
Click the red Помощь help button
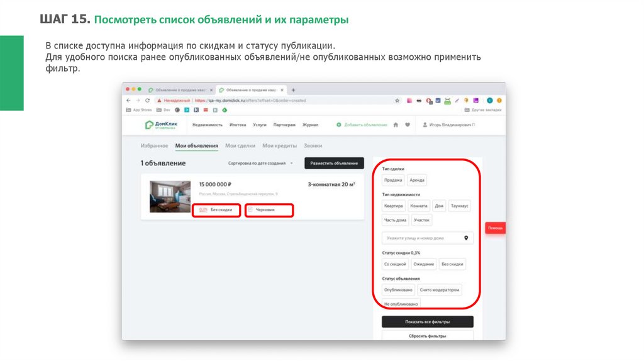click(x=496, y=228)
